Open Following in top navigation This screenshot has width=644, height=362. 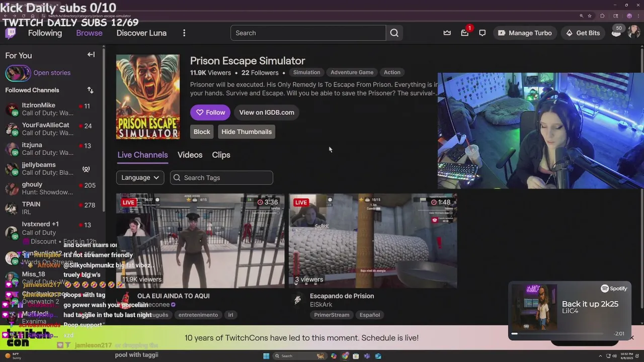[x=45, y=33]
